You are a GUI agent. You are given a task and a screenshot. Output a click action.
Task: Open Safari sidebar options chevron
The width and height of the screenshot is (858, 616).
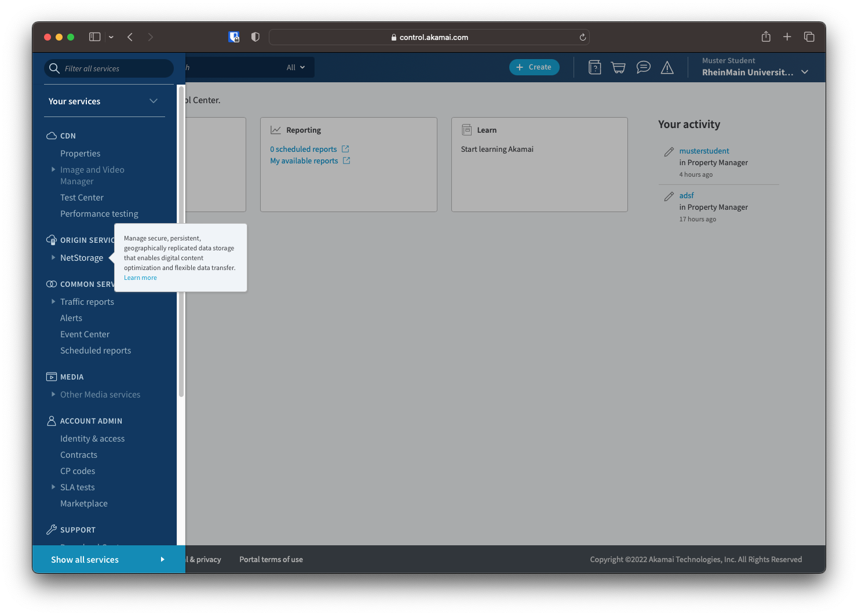pyautogui.click(x=111, y=37)
